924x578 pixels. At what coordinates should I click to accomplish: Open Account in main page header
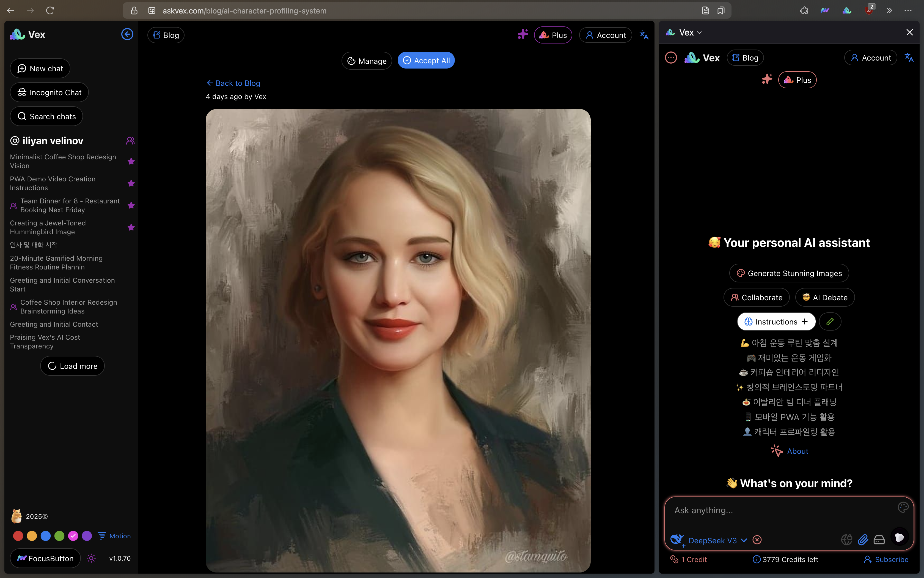[x=606, y=35]
